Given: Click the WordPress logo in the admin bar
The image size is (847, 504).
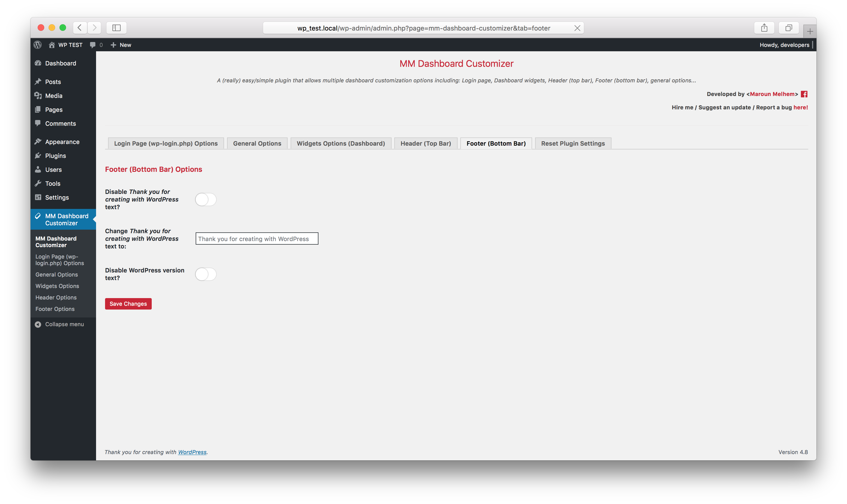Looking at the screenshot, I should (37, 44).
